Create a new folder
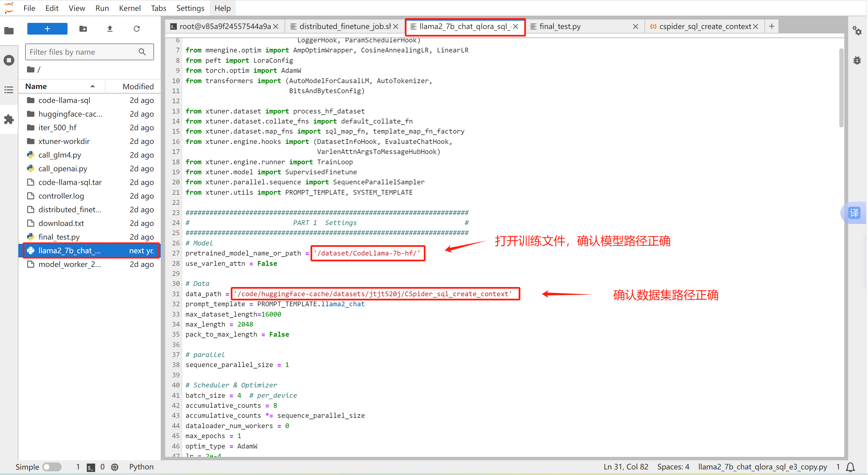 point(83,29)
